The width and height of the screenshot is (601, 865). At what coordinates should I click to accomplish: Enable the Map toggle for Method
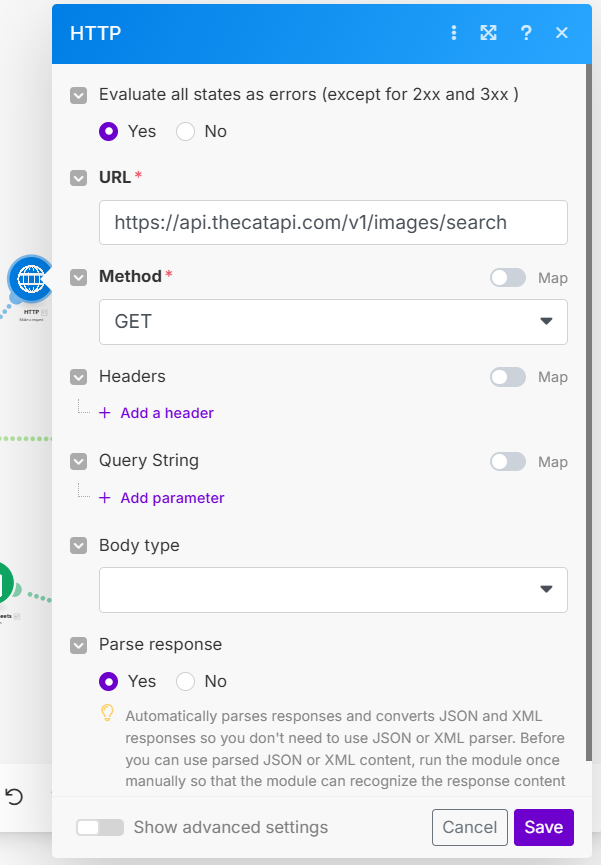click(x=508, y=278)
